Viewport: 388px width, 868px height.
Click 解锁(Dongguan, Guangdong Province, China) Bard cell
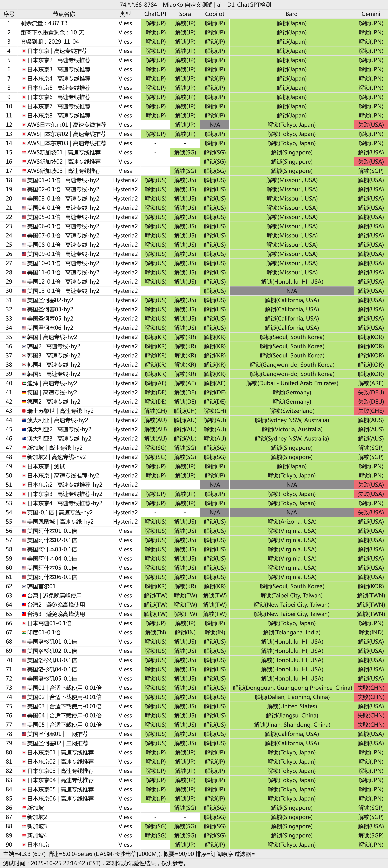pyautogui.click(x=292, y=688)
